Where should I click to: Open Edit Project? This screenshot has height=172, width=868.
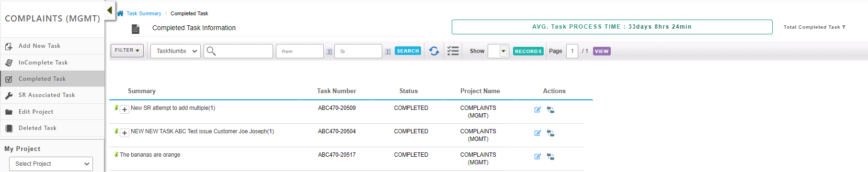pyautogui.click(x=52, y=112)
